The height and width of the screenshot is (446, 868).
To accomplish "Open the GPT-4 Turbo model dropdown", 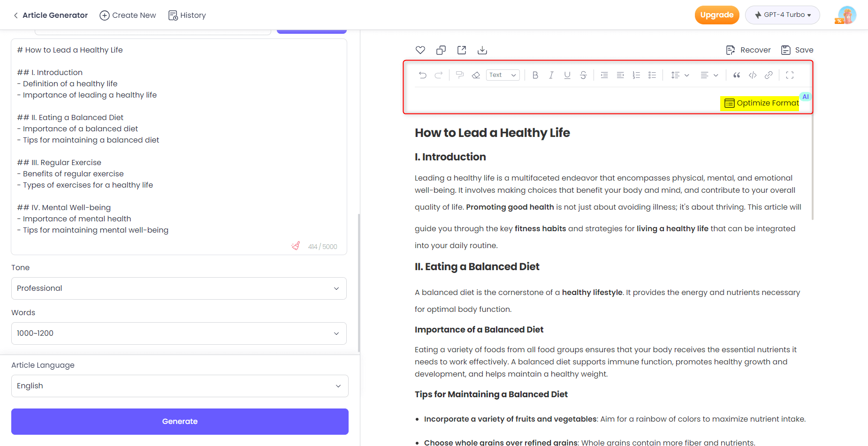I will [x=783, y=15].
